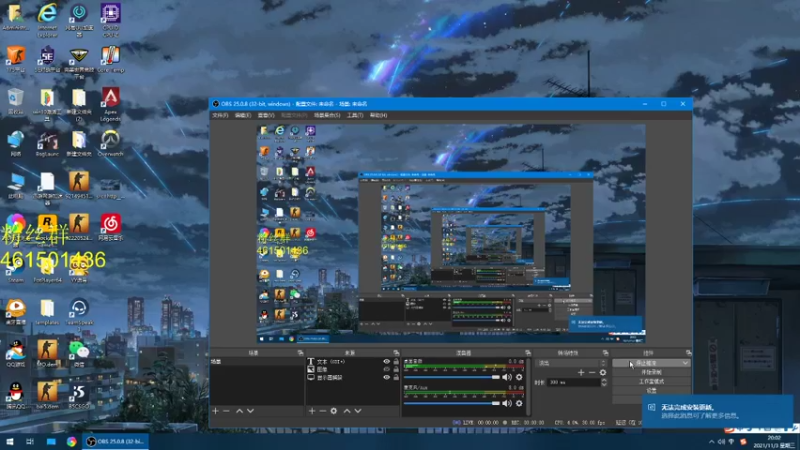The height and width of the screenshot is (450, 800).
Task: Open the Internet Explorer desktop shortcut
Action: [47, 20]
